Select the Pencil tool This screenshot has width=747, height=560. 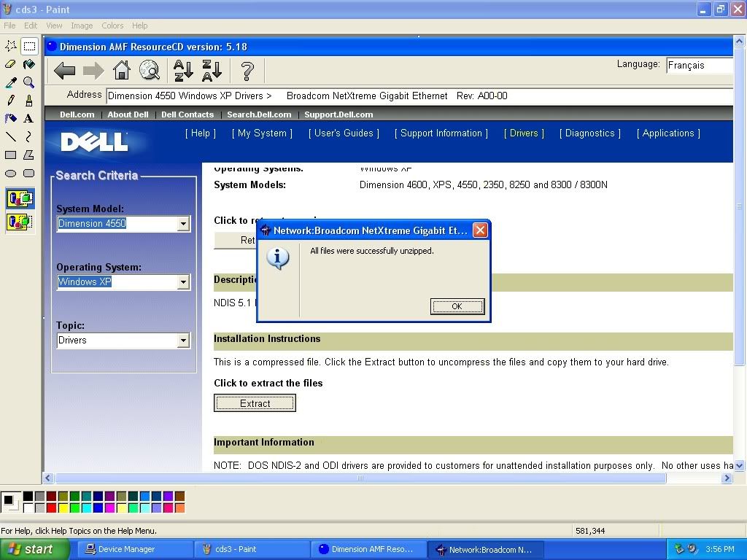point(10,101)
